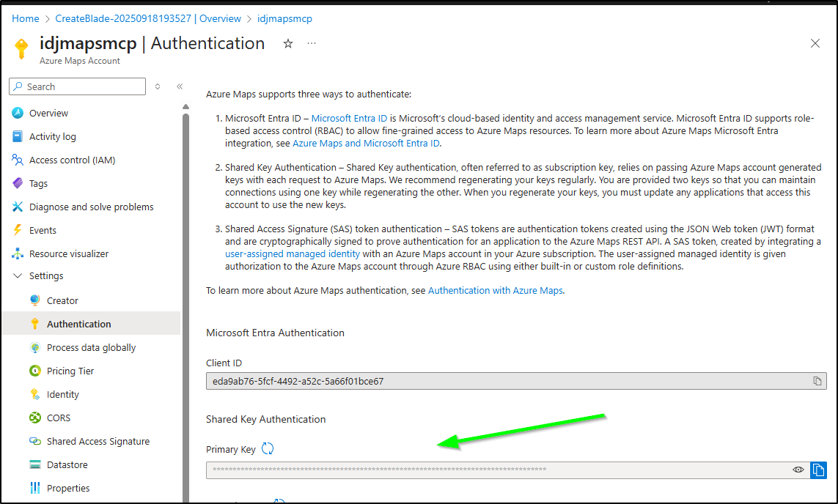Collapse the left navigation menu
The image size is (838, 504).
[180, 86]
